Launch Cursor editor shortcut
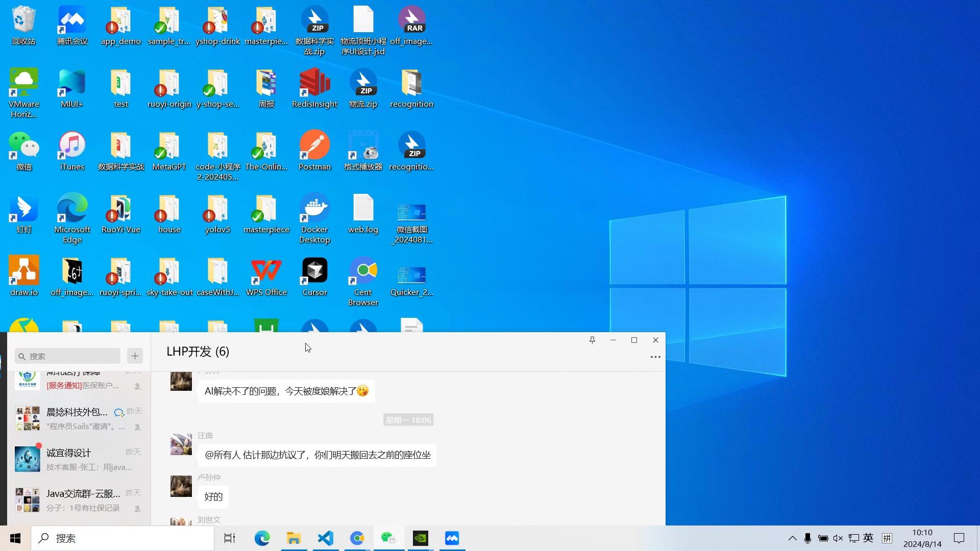Screen dimensions: 980x551 [314, 277]
